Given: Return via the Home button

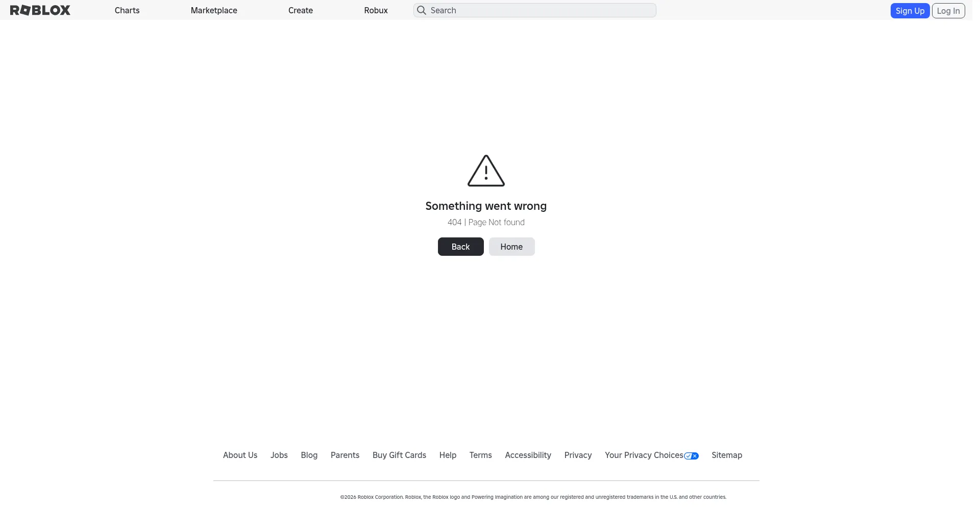Looking at the screenshot, I should 511,247.
